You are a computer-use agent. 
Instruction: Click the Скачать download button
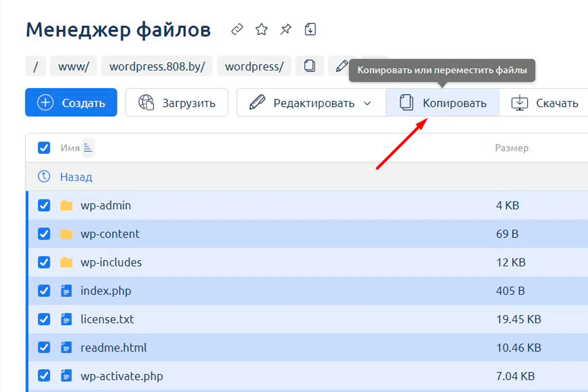pyautogui.click(x=545, y=103)
